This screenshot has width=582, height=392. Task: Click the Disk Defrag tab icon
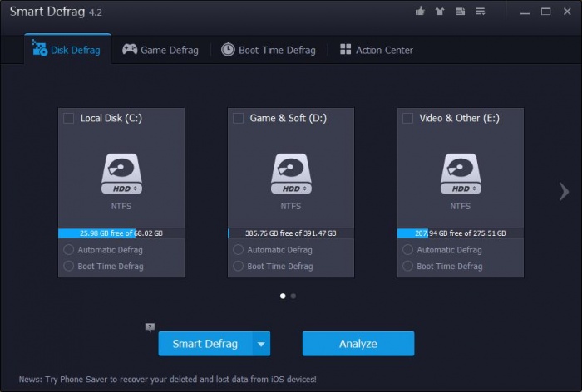[x=39, y=48]
